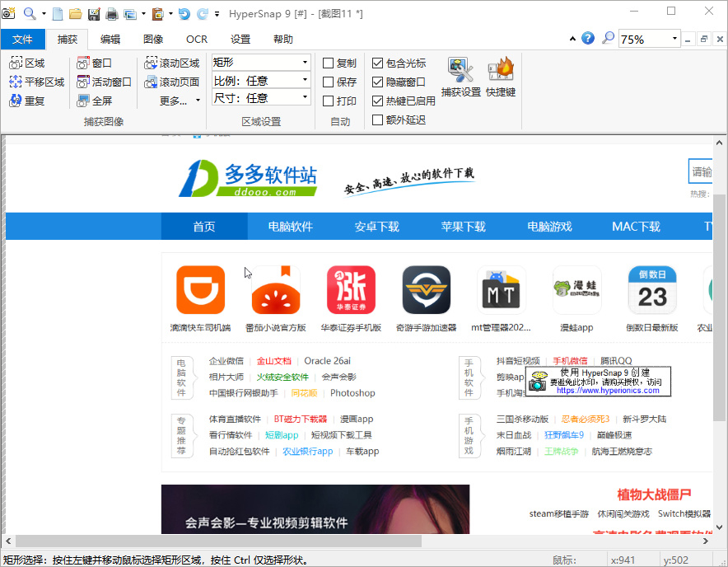Toggle the 保存 auto save checkbox
The width and height of the screenshot is (728, 567).
pos(329,82)
